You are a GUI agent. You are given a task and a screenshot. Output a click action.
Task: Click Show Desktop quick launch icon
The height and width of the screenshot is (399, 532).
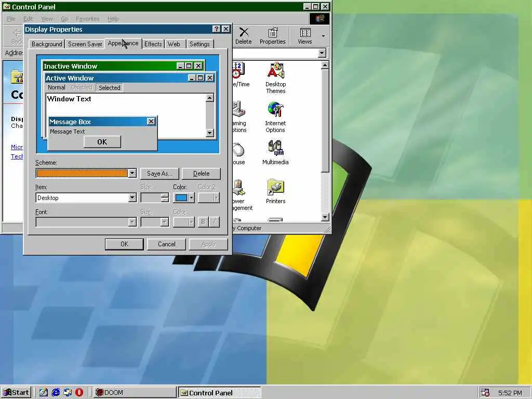click(44, 392)
